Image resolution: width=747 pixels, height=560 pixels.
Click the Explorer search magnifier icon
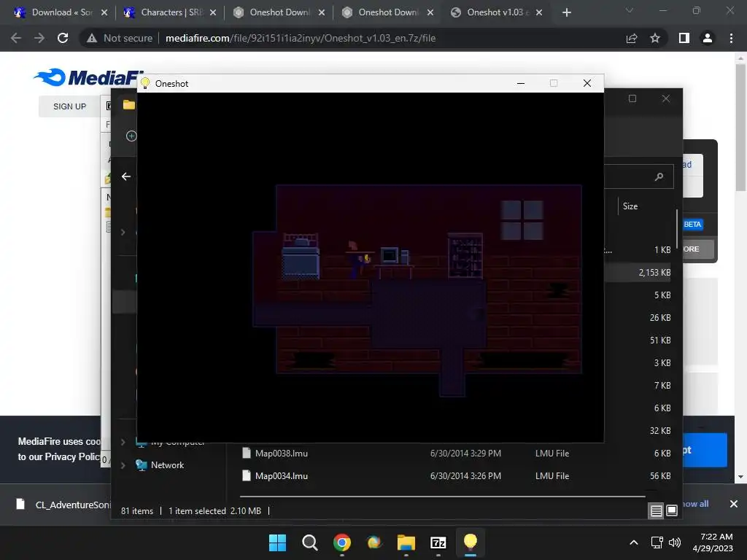[x=659, y=176]
